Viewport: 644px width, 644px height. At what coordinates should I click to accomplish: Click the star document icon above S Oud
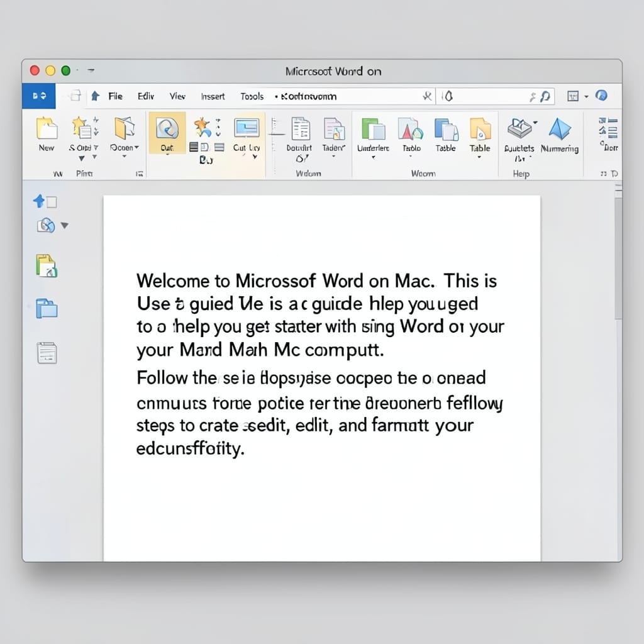[x=82, y=126]
